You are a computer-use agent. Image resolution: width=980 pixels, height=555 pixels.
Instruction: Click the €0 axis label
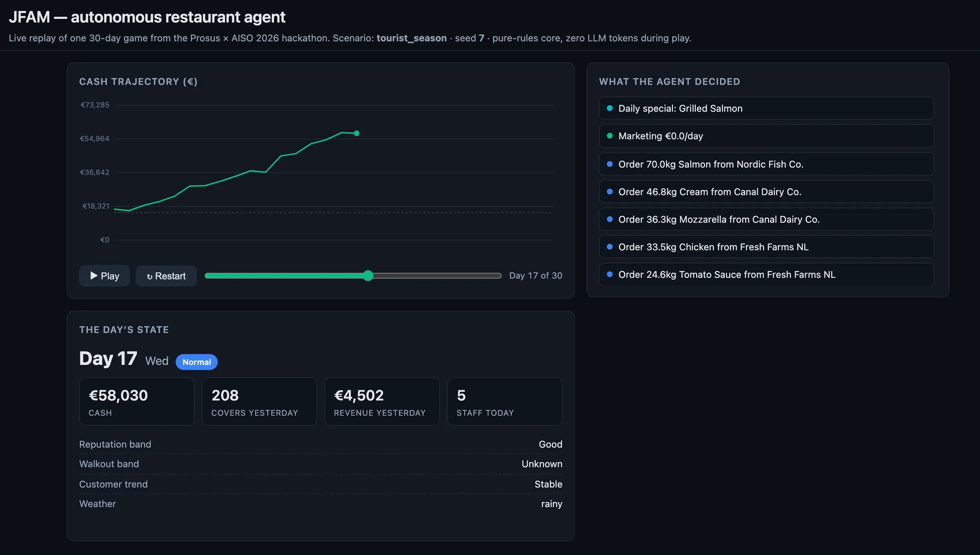[105, 240]
